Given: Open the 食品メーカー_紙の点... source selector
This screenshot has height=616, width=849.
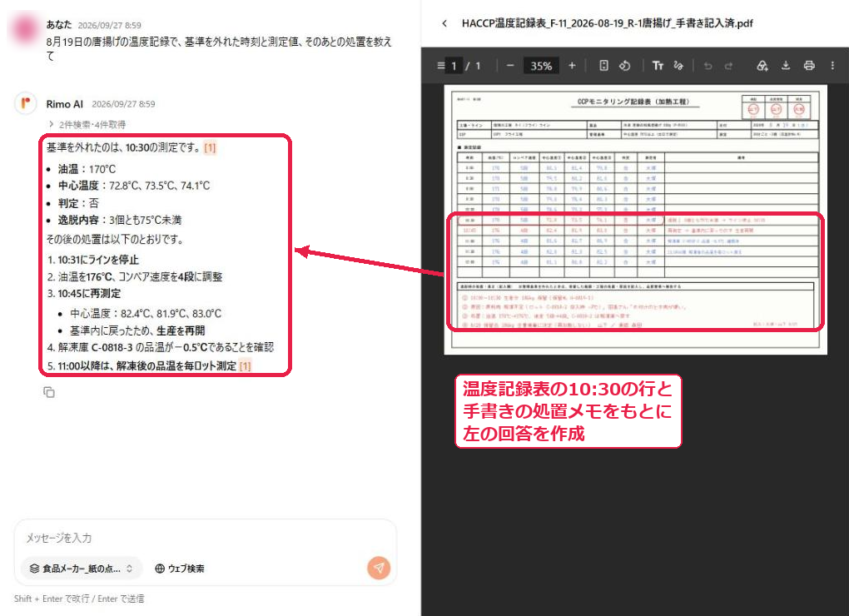Looking at the screenshot, I should tap(82, 569).
